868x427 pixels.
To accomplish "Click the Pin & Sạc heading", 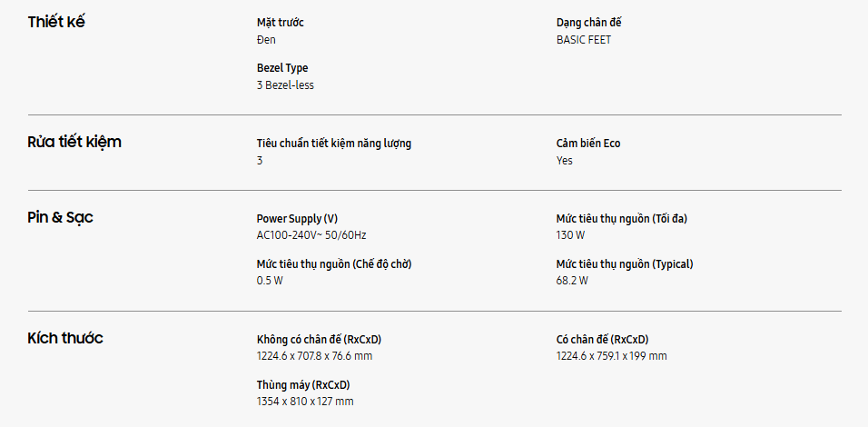I will (x=61, y=217).
